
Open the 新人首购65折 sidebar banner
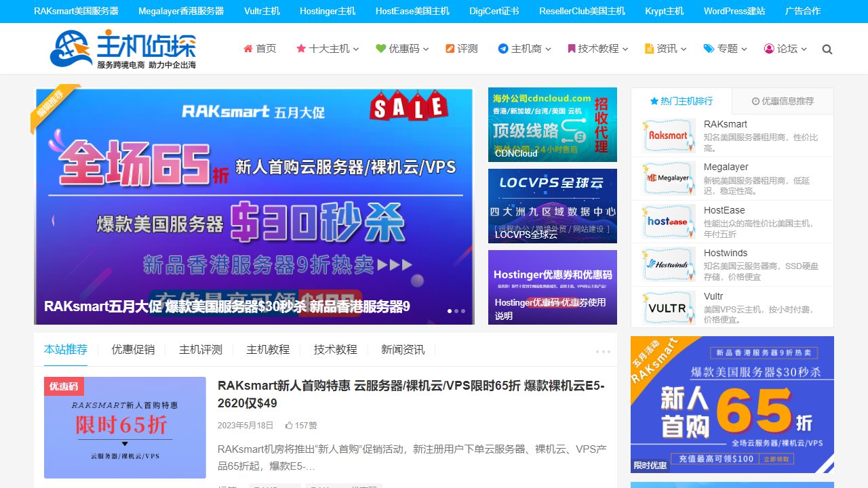(x=732, y=405)
